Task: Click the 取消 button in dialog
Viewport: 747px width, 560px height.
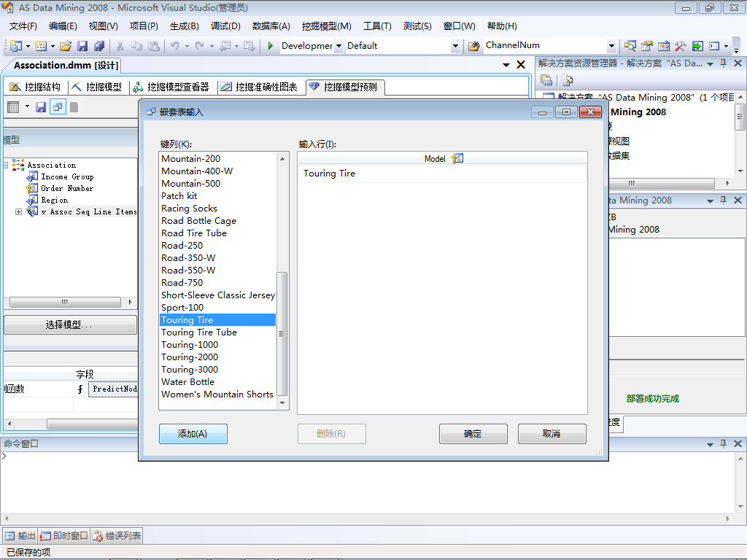Action: 551,434
